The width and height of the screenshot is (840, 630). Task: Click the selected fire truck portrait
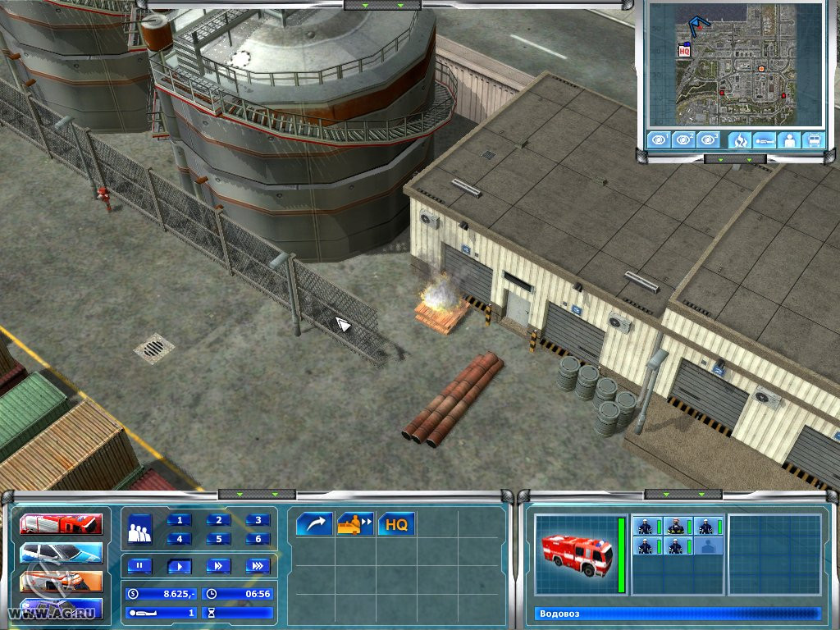pyautogui.click(x=576, y=555)
